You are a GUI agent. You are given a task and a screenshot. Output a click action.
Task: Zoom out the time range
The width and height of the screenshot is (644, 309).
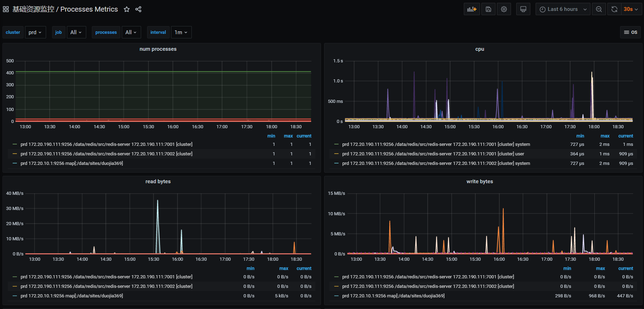pyautogui.click(x=599, y=9)
